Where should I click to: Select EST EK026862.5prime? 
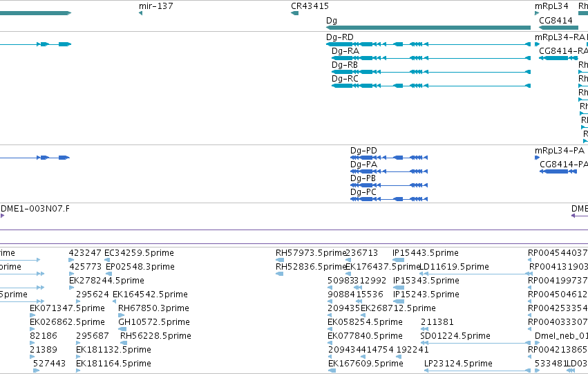(x=67, y=322)
